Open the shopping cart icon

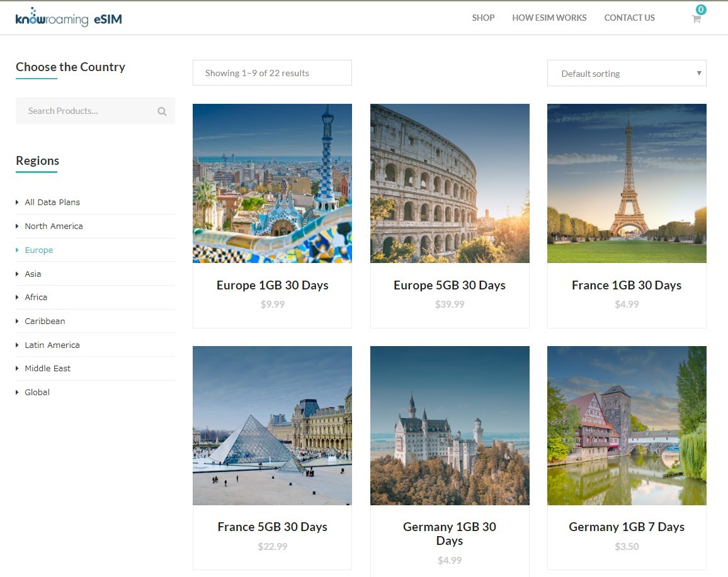coord(696,18)
